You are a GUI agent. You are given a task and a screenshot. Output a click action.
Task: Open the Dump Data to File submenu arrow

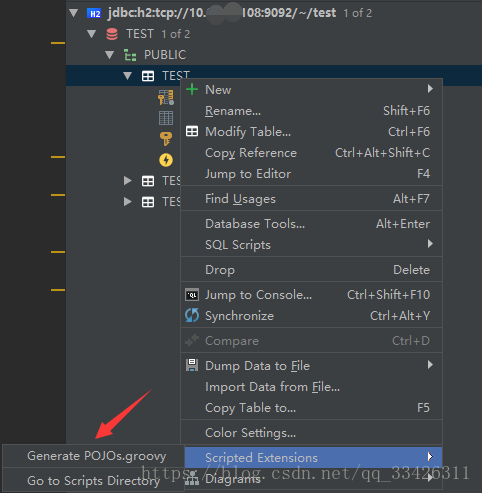tap(430, 365)
